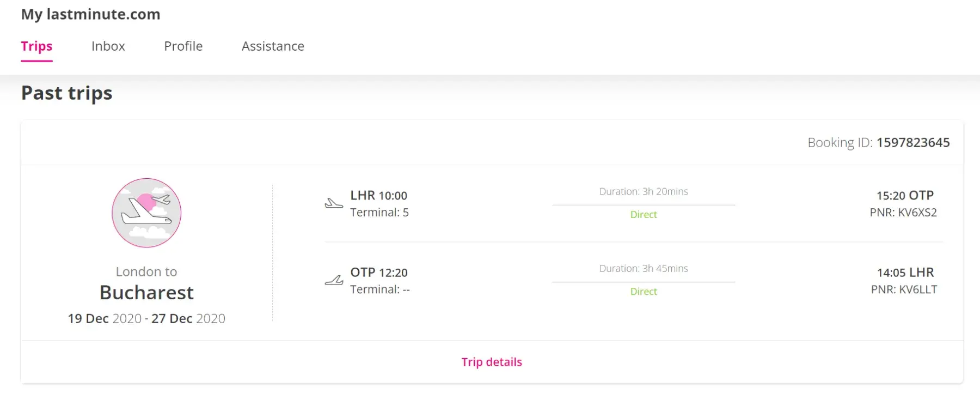Select the PNR code KV6LLT
The image size is (980, 393).
(x=918, y=289)
